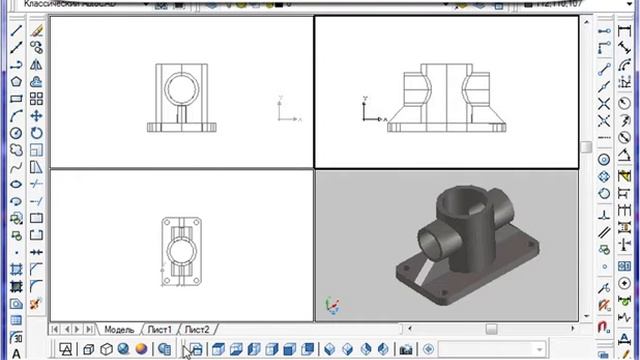Pick the Snap to Center icon
The image size is (640, 360).
tap(604, 159)
